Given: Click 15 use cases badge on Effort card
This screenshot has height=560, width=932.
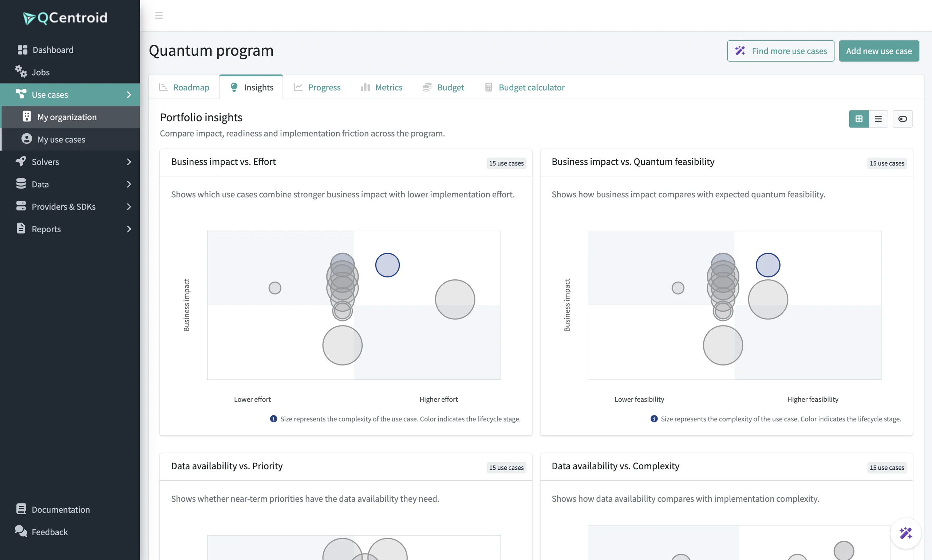Looking at the screenshot, I should 506,163.
